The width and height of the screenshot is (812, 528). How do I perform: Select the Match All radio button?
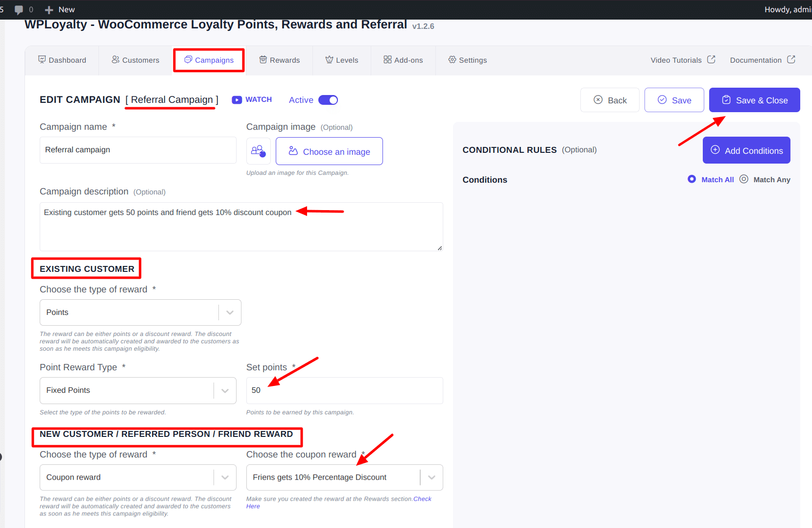pos(692,179)
